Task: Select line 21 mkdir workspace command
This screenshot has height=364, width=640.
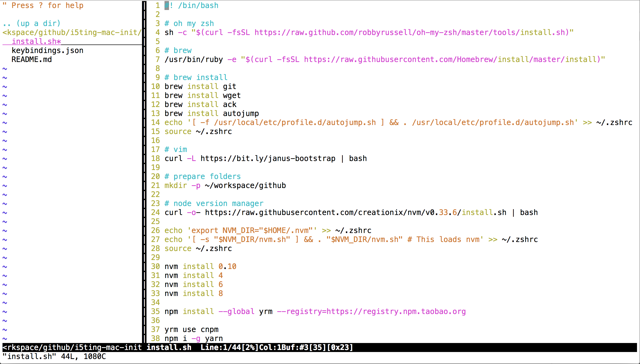Action: coord(225,185)
